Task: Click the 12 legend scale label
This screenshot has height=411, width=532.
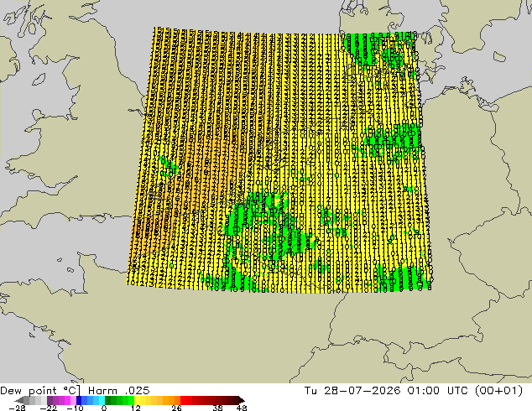Action: [136, 408]
